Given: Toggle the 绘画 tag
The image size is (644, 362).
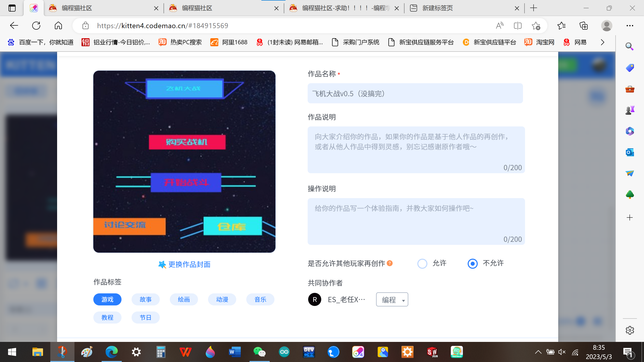Looking at the screenshot, I should pyautogui.click(x=184, y=299).
